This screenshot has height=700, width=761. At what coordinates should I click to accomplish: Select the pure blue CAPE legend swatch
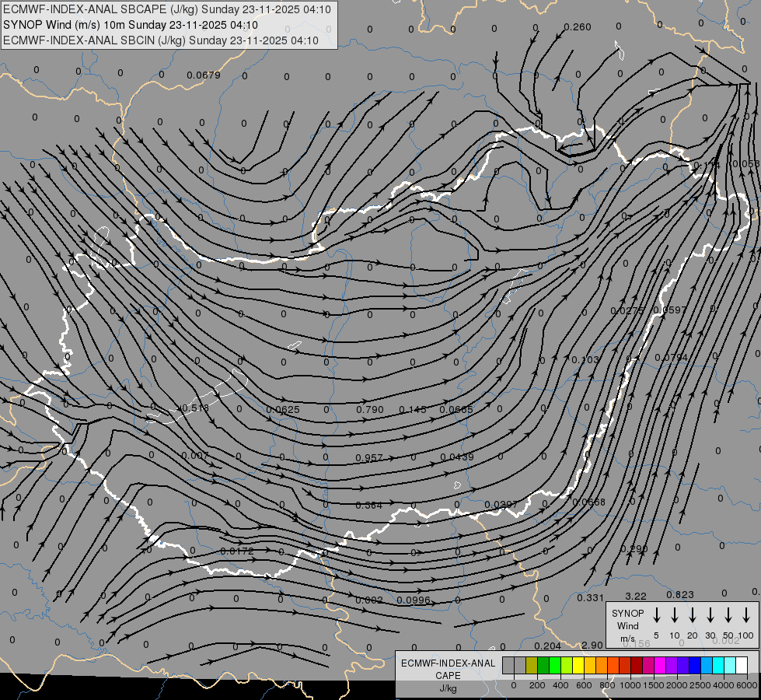[x=695, y=665]
